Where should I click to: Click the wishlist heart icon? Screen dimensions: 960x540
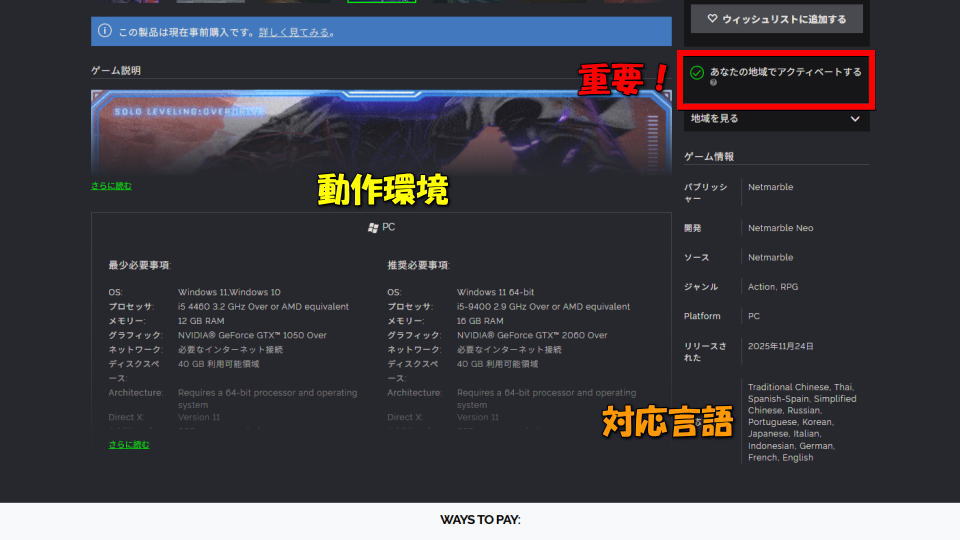point(712,19)
